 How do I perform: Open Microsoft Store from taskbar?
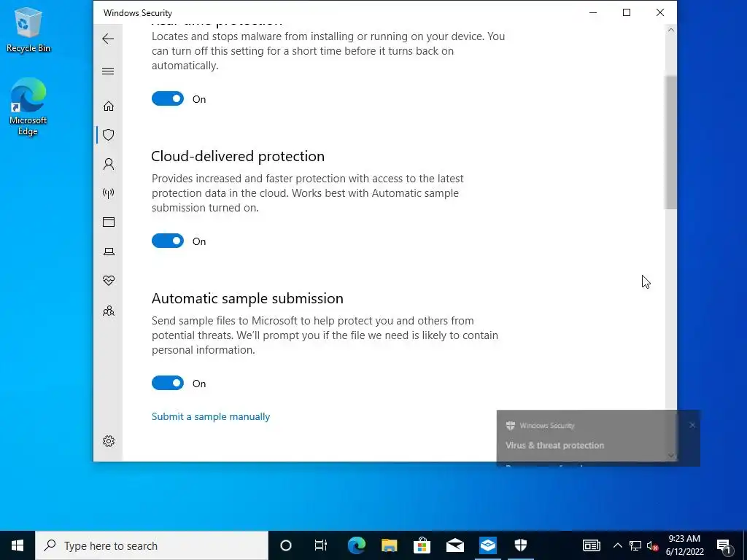pyautogui.click(x=422, y=545)
